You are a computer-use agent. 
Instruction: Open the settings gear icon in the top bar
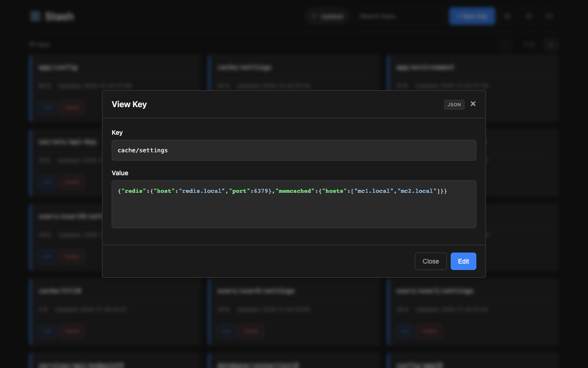click(529, 16)
